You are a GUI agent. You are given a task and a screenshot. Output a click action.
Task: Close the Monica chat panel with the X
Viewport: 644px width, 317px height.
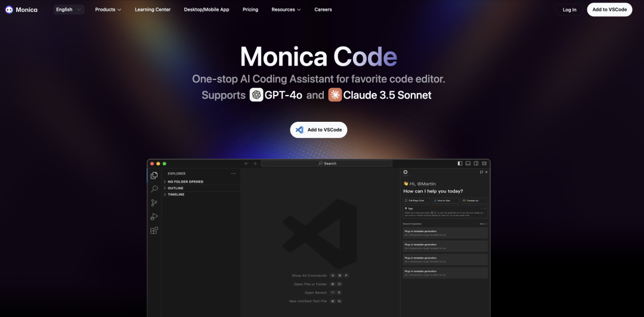coord(487,172)
